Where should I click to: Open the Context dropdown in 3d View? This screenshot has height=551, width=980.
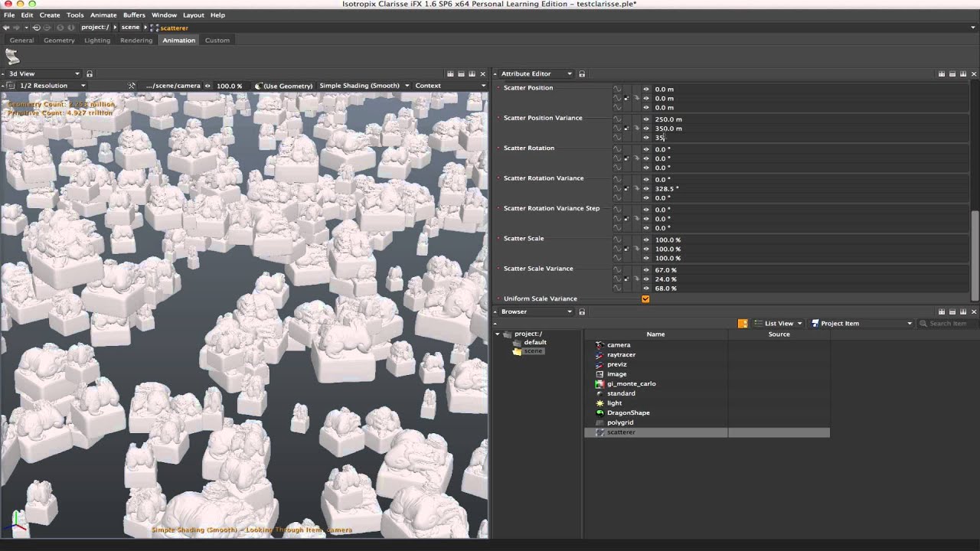point(450,86)
